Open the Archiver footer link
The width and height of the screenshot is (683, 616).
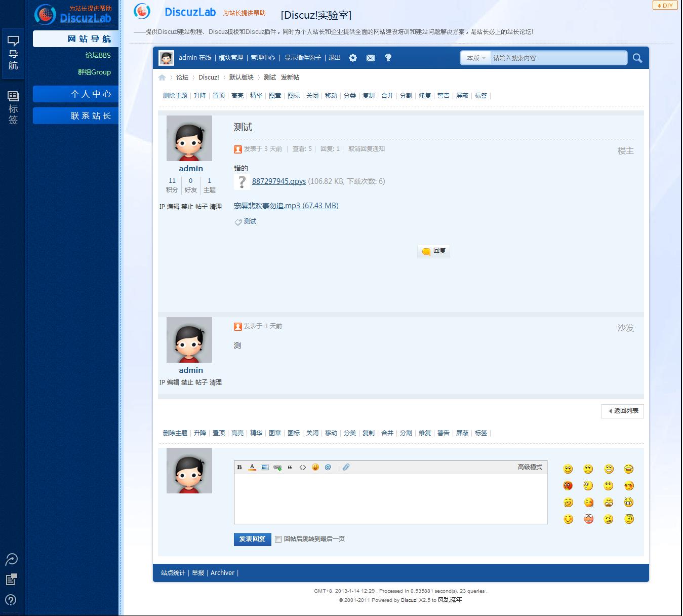pyautogui.click(x=222, y=573)
